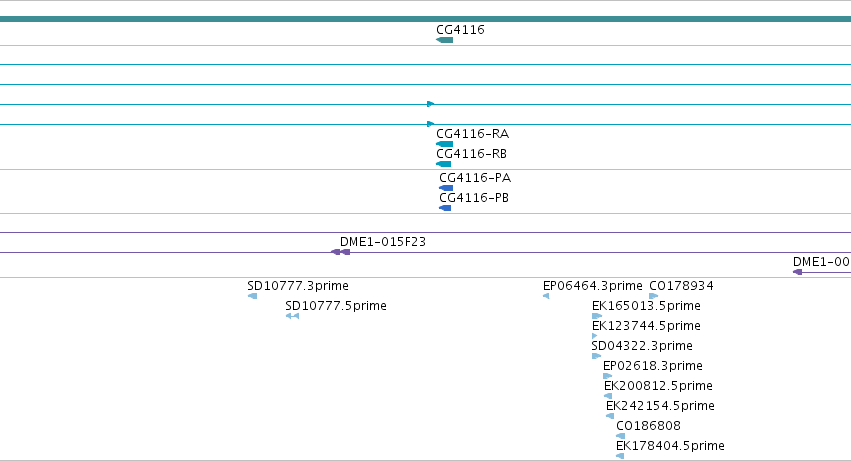
Task: Select the EK242154.5prime EST arrow
Action: [x=610, y=416]
